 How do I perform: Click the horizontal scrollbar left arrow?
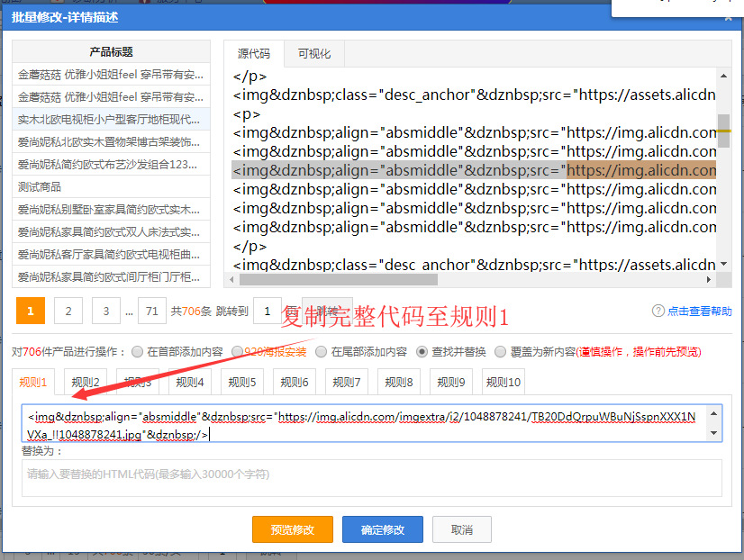(231, 280)
